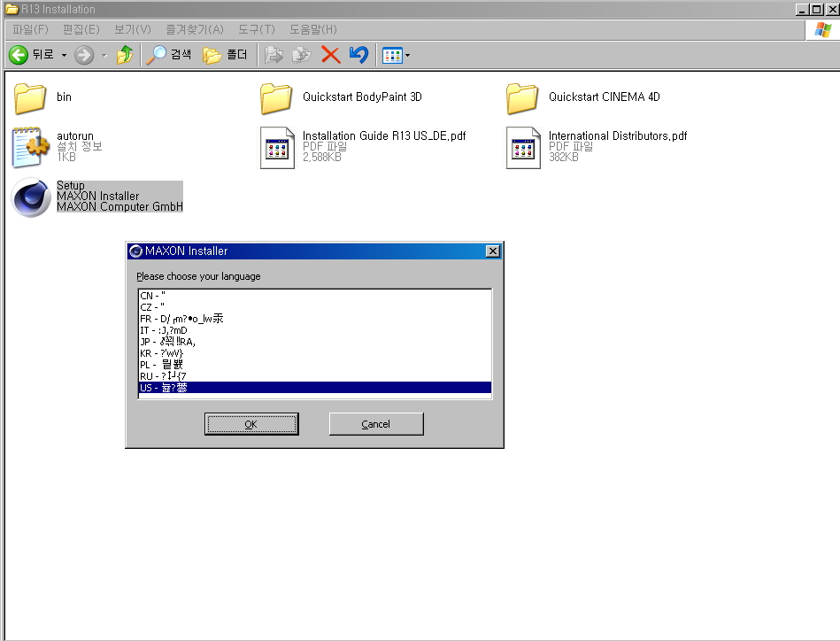Click the bin folder name
This screenshot has width=840, height=641.
click(x=65, y=97)
